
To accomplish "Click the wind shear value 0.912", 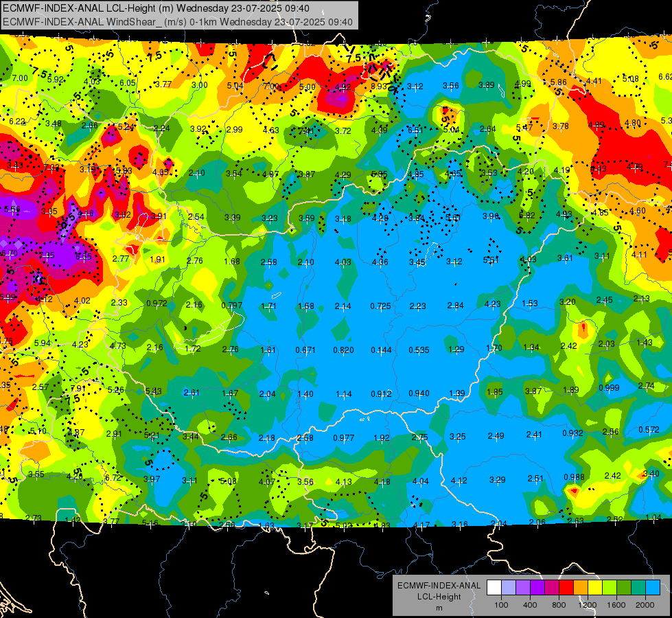I will click(381, 393).
